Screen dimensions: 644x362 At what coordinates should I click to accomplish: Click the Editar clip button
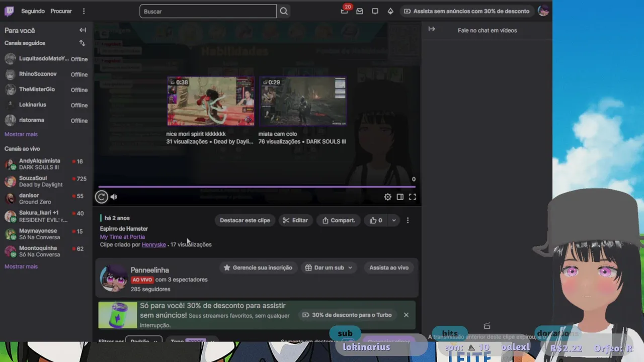click(x=295, y=220)
